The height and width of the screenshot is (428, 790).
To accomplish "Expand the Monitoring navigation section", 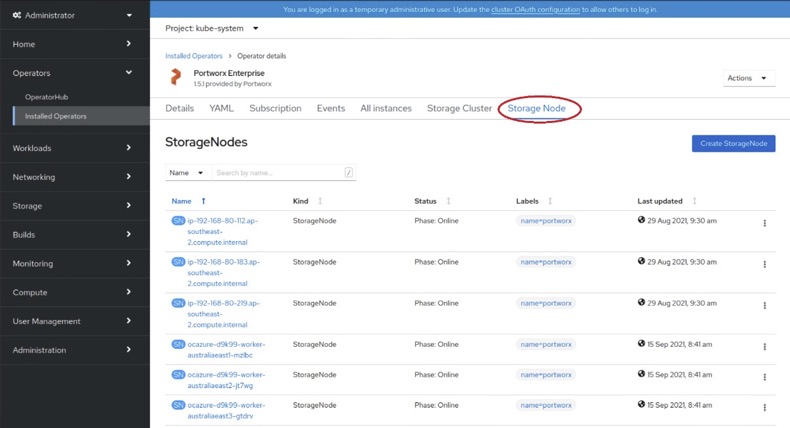I will click(x=75, y=263).
